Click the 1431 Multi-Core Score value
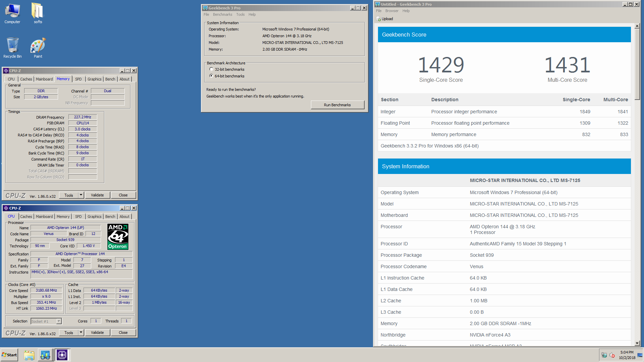Screen dimensions: 644x362 567,65
